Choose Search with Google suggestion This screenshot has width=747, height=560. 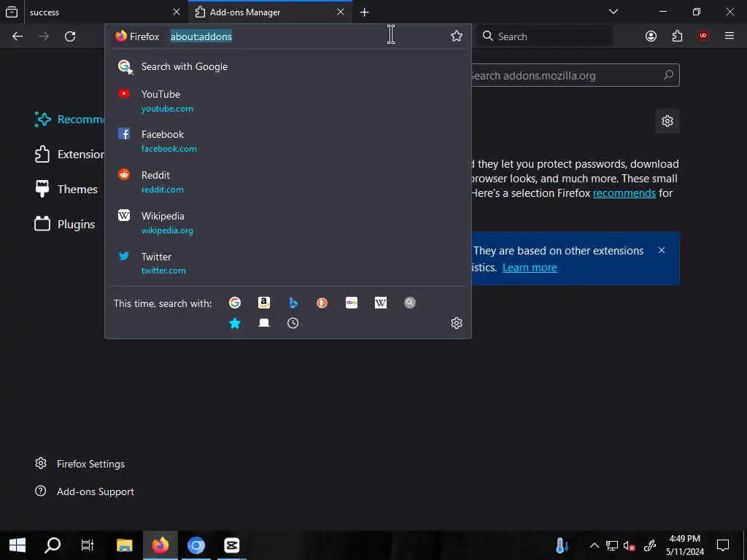click(x=287, y=66)
